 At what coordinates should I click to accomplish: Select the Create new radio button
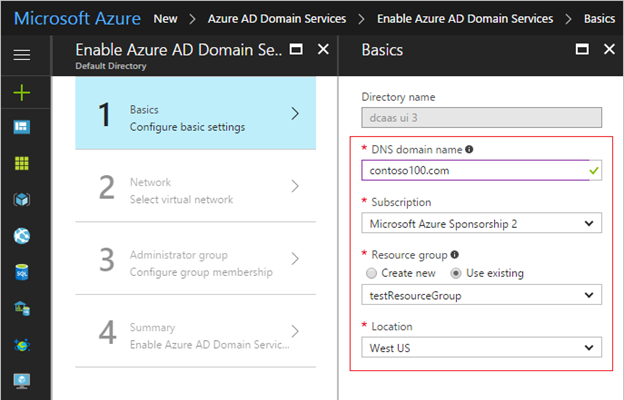pyautogui.click(x=373, y=273)
